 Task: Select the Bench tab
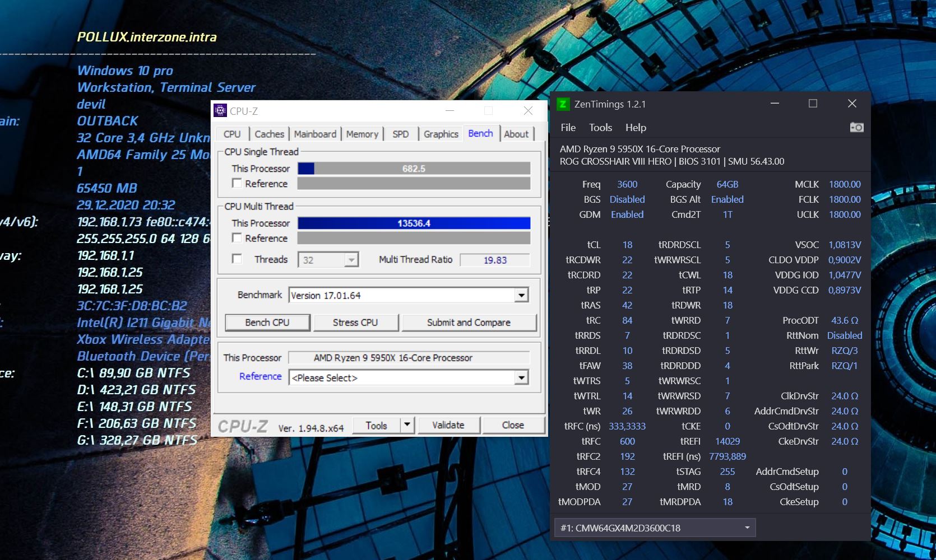pos(481,133)
